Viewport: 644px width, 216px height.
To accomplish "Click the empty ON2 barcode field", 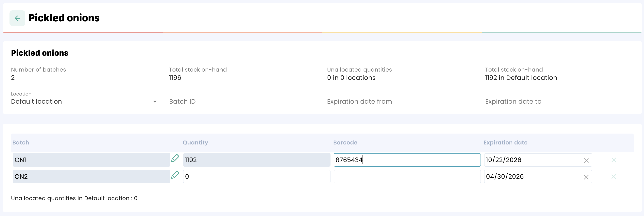I will coord(407,177).
